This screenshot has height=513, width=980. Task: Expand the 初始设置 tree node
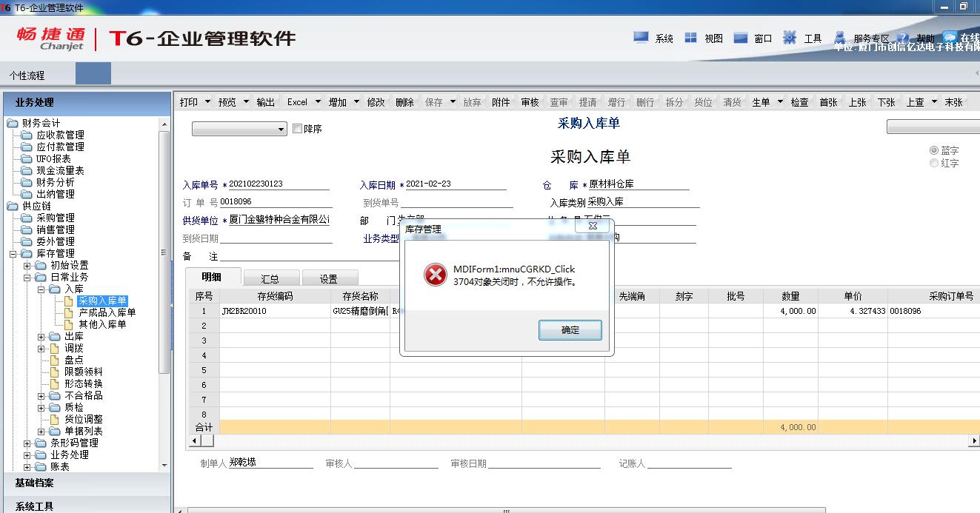pos(27,266)
